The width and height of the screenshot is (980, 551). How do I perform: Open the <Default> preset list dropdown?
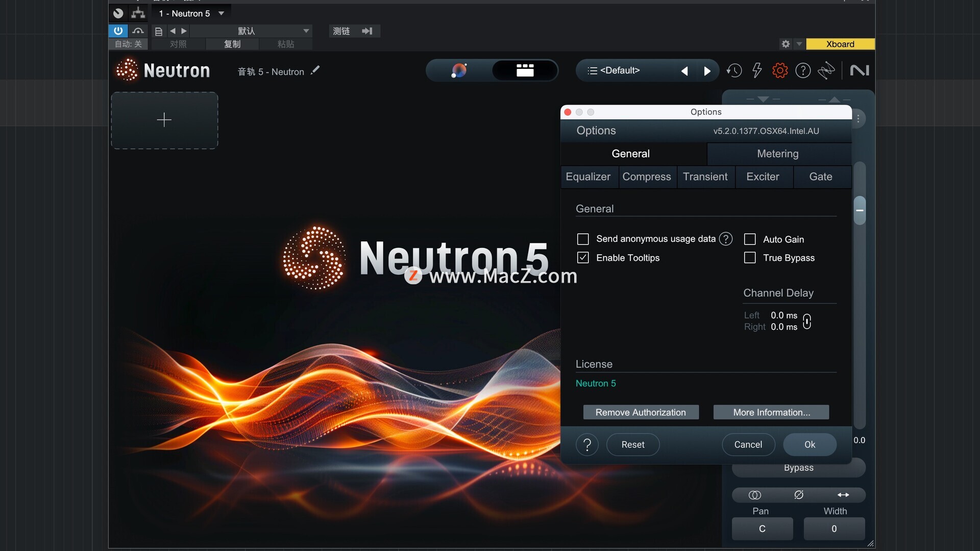(620, 70)
